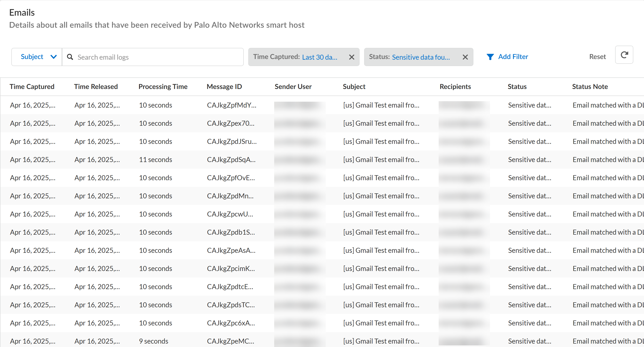Open the Subject search-field dropdown
644x347 pixels.
37,57
